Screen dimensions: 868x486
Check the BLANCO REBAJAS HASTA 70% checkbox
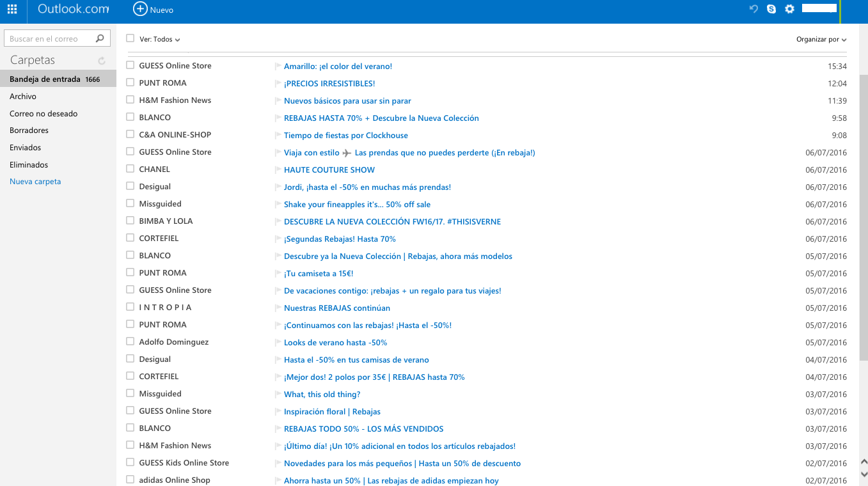[x=130, y=117]
